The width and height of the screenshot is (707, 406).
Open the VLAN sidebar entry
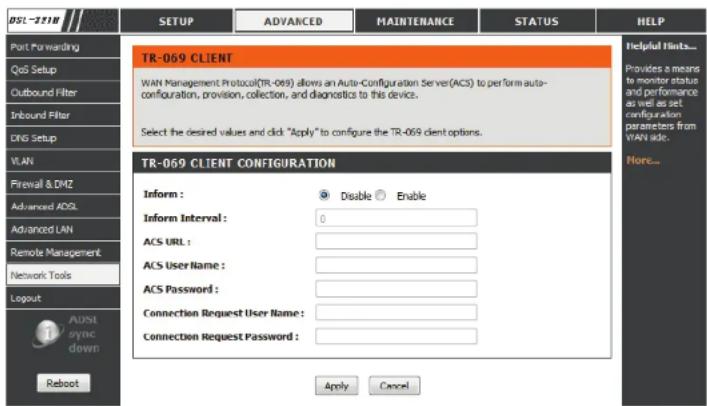click(63, 161)
